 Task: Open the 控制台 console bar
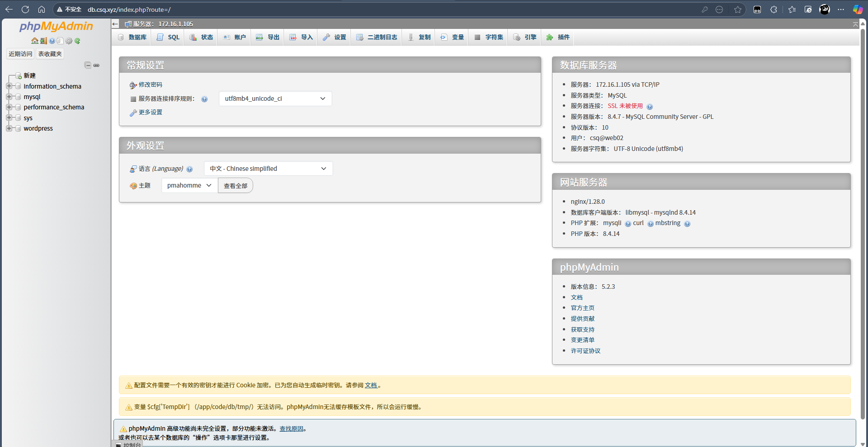pos(128,444)
